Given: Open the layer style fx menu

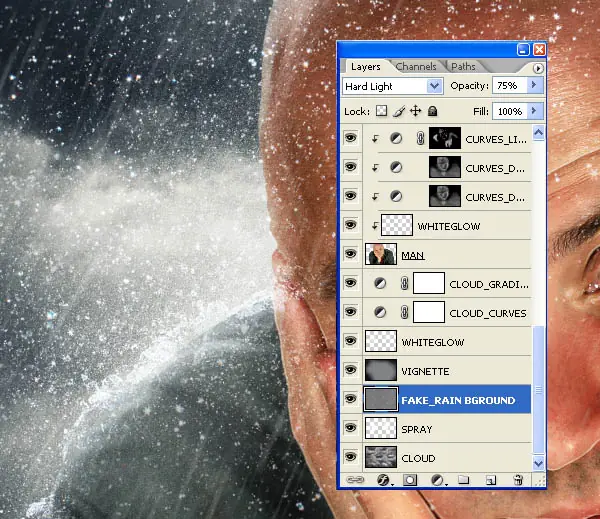Looking at the screenshot, I should coord(383,480).
